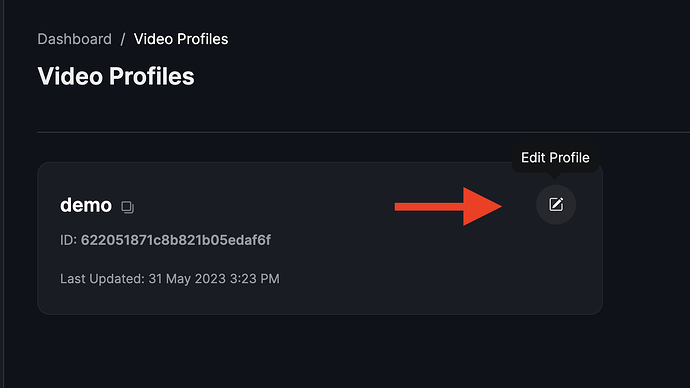Viewport: 690px width, 388px height.
Task: Click the Video Profiles page heading
Action: (116, 76)
